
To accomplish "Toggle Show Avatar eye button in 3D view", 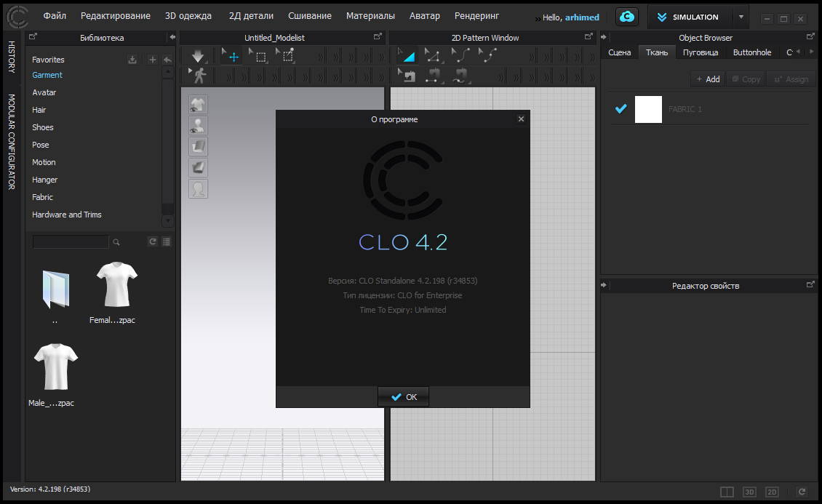I will [x=198, y=126].
